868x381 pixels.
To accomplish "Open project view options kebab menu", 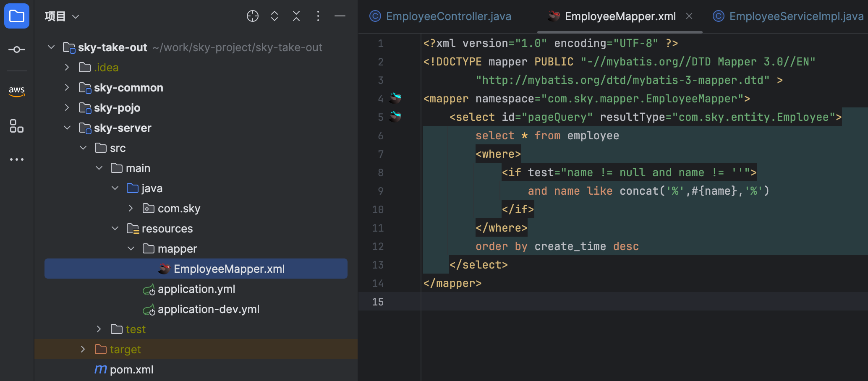I will (x=318, y=16).
